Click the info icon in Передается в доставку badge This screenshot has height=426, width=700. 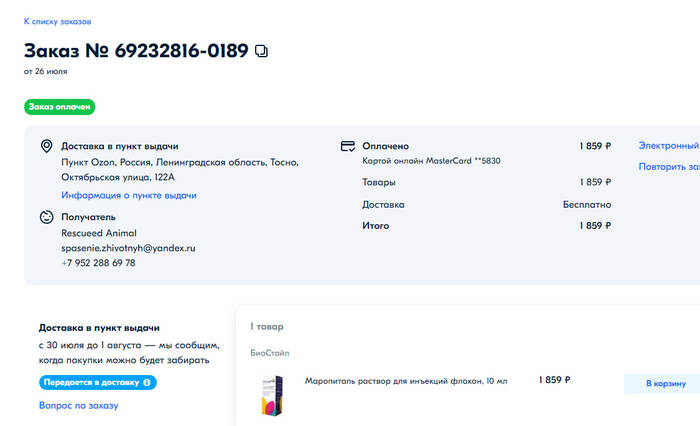pyautogui.click(x=147, y=382)
